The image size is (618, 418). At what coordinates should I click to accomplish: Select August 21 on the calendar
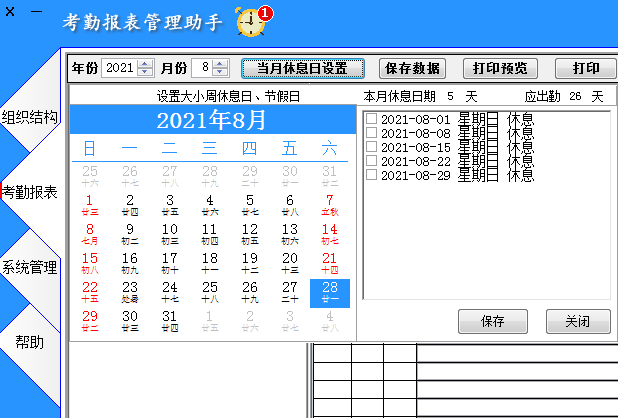329,264
